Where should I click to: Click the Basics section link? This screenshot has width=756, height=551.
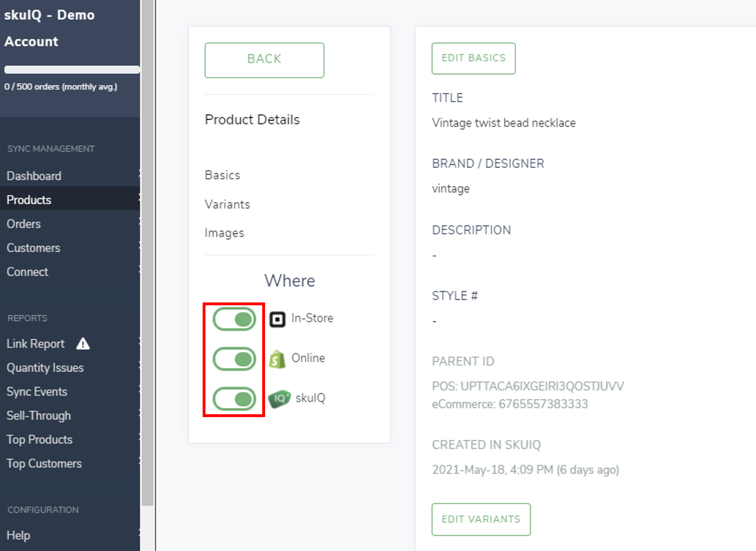pyautogui.click(x=222, y=175)
